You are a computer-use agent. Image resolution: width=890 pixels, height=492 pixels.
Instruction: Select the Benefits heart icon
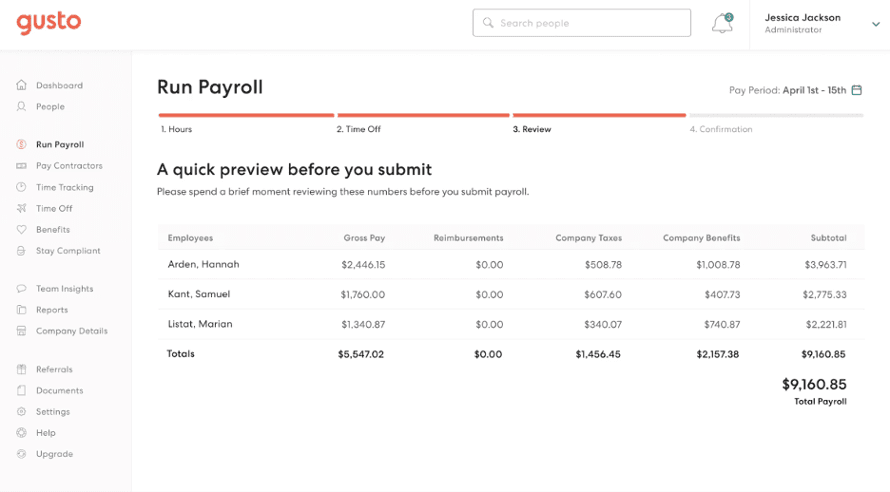coord(22,230)
